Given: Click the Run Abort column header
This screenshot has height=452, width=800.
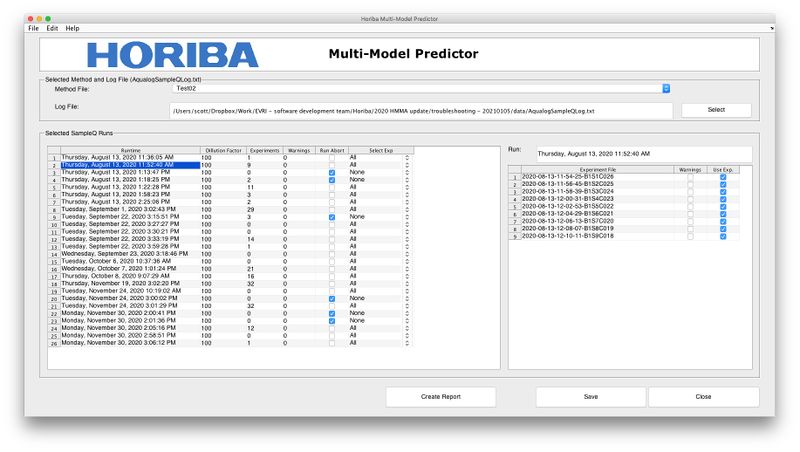Looking at the screenshot, I should coord(332,150).
